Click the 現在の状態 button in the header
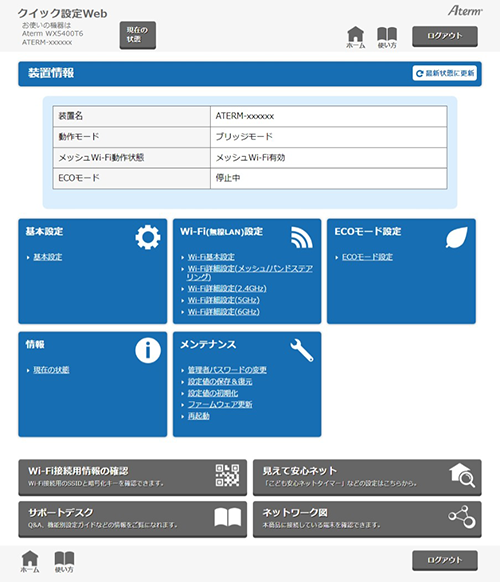The image size is (500, 582). coord(137,35)
